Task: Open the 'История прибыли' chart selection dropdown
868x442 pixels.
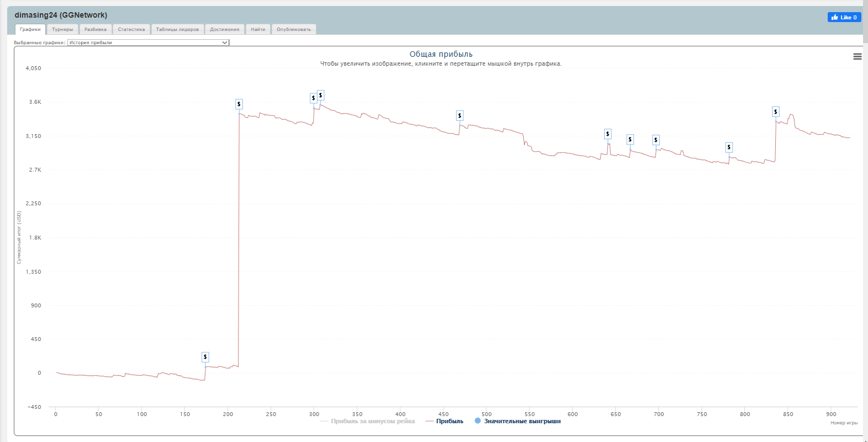Action: 148,42
